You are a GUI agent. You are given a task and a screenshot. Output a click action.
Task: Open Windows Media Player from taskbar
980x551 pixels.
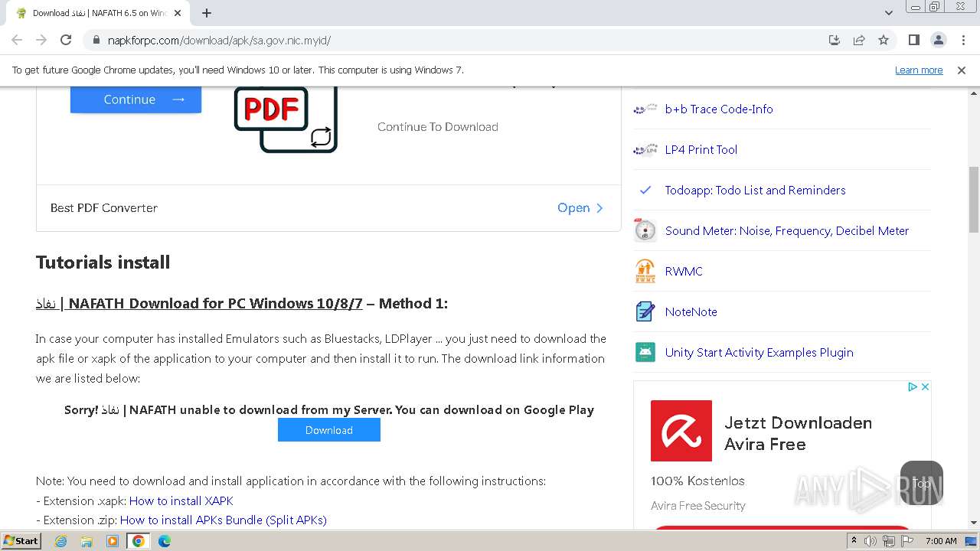pos(113,541)
